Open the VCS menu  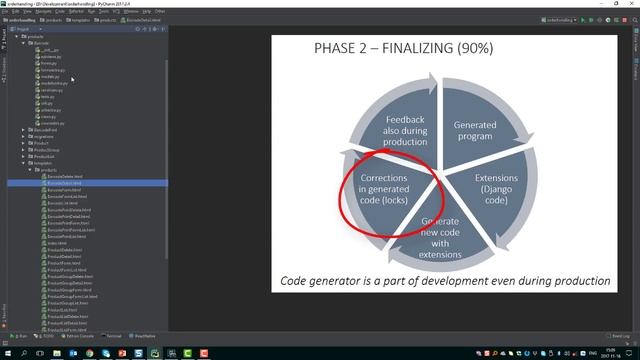[116, 11]
